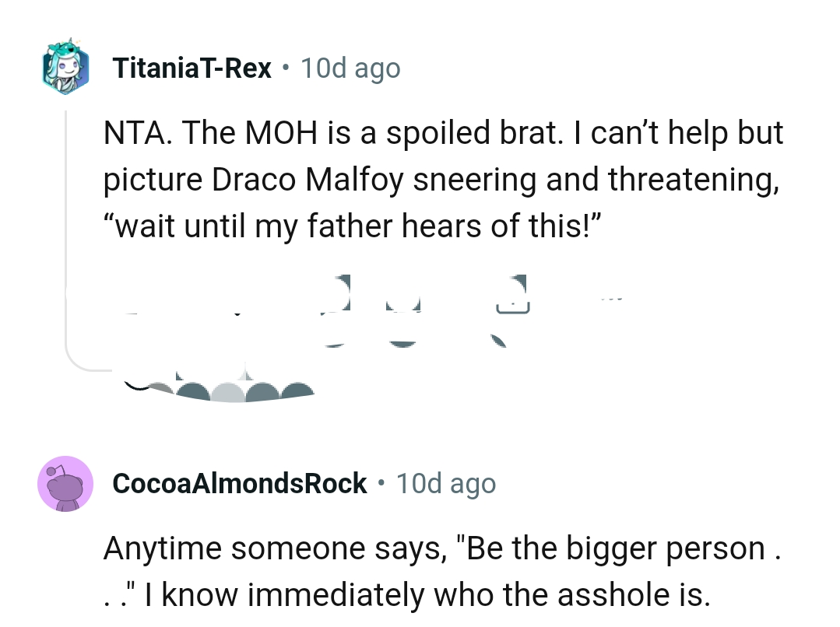The width and height of the screenshot is (840, 627).
Task: Select the text of CocoaAlmondsRock's comment
Action: pyautogui.click(x=436, y=571)
